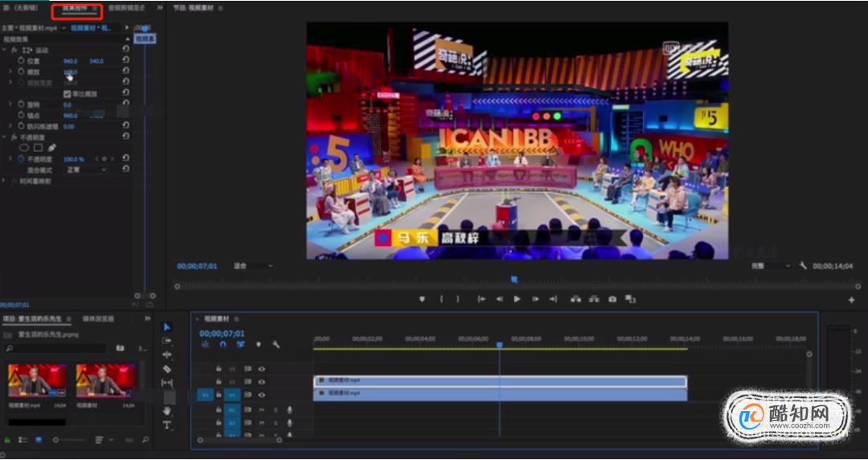Viewport: 868px width, 460px height.
Task: Open playback resolution 完整 dropdown
Action: click(771, 266)
